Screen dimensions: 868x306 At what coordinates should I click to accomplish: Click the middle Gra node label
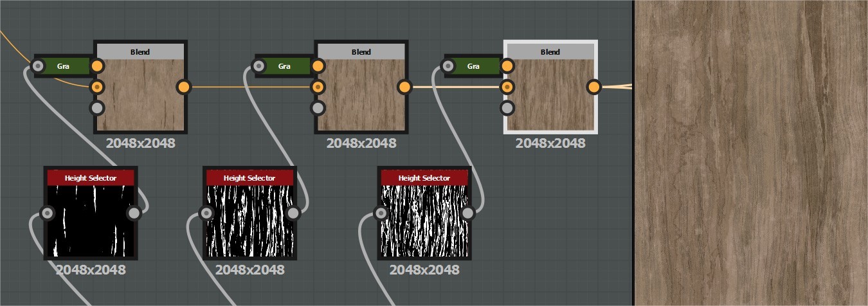click(x=284, y=66)
